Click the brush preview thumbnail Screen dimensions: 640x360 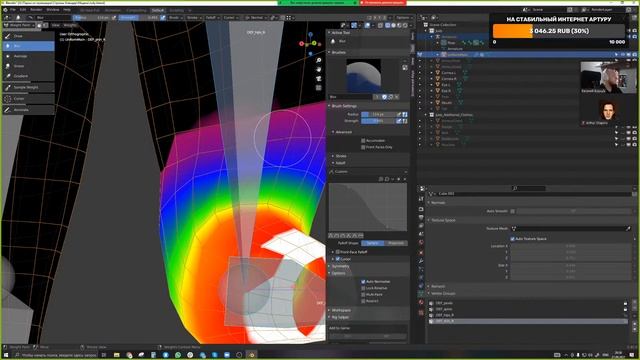click(363, 76)
